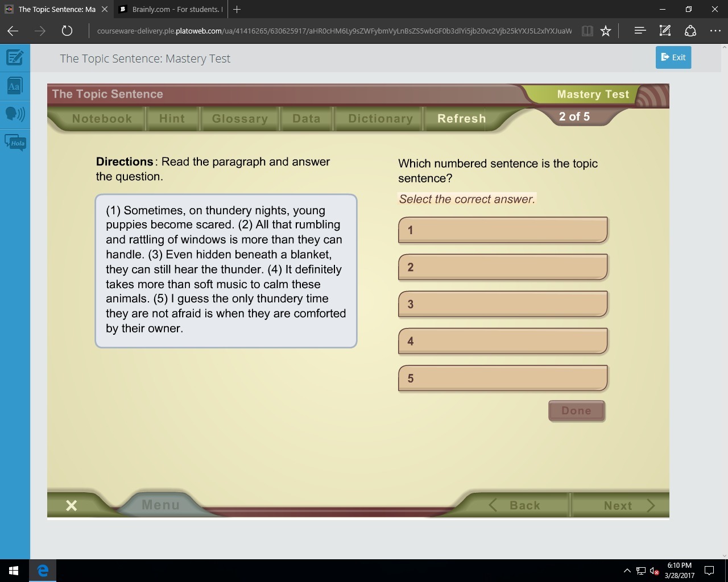Click the browser Back arrow

13,31
